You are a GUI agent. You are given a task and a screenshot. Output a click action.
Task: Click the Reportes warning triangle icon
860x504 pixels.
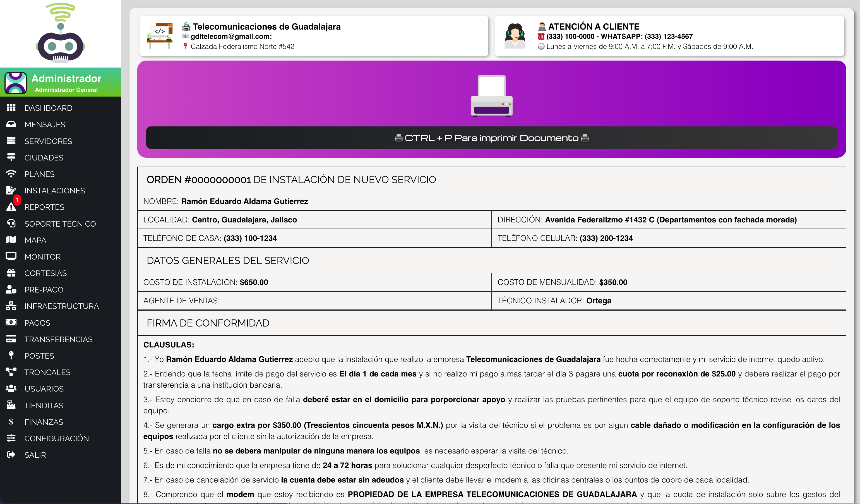point(11,207)
